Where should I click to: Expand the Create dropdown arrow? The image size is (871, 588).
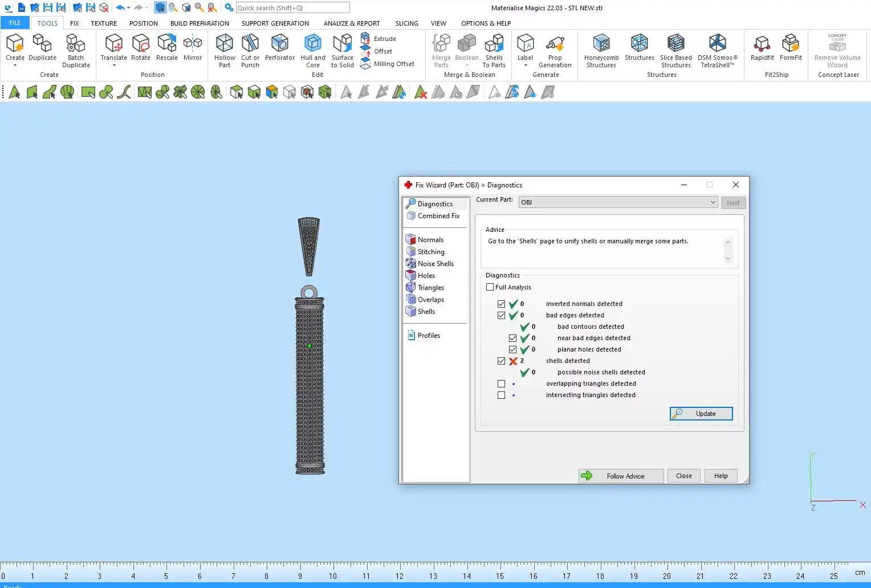pos(15,66)
